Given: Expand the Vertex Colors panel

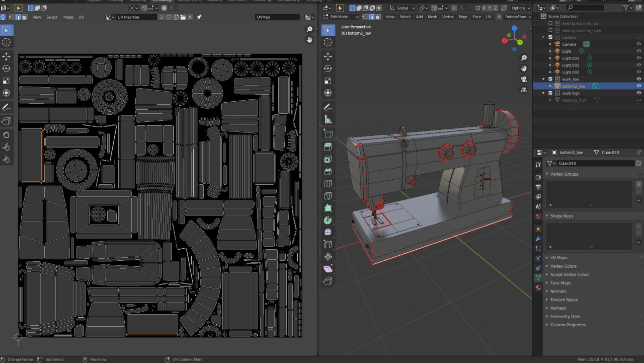Looking at the screenshot, I should point(563,266).
